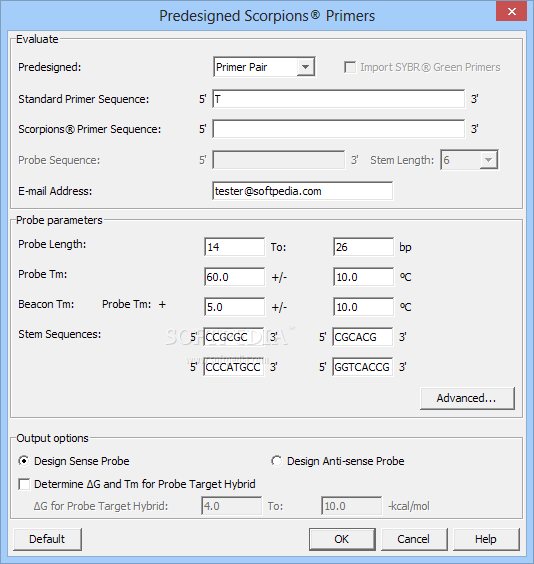This screenshot has width=534, height=564.
Task: Edit the CCGCGC stem sequence field
Action: click(234, 337)
